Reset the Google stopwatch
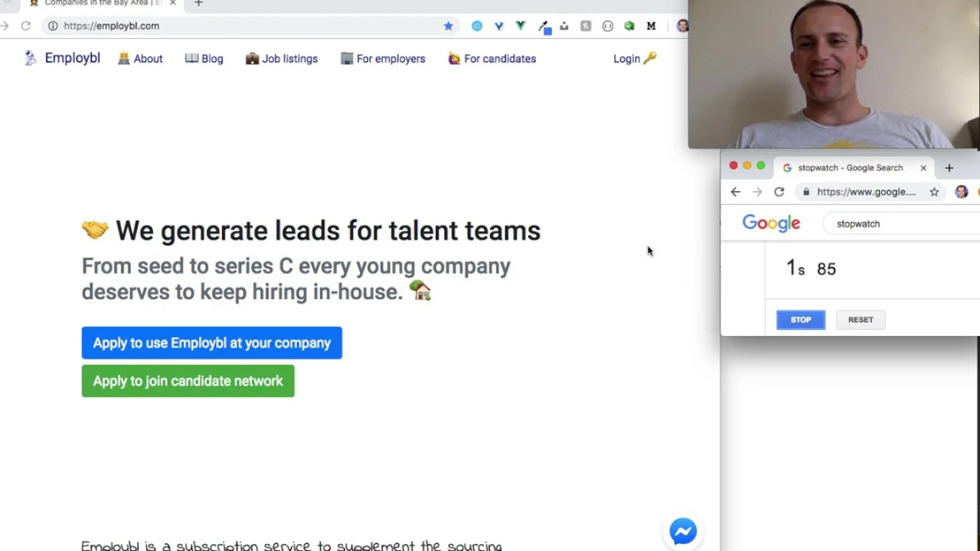 [861, 320]
